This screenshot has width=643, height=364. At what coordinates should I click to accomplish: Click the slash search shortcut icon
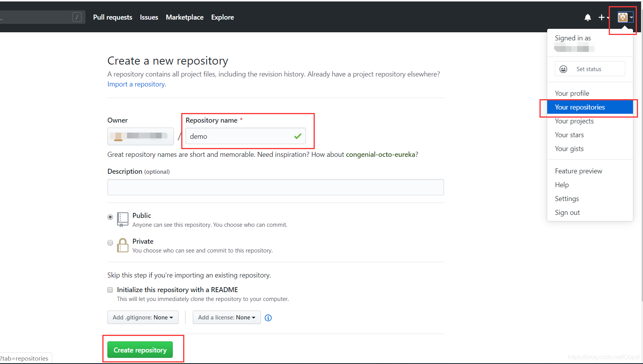point(77,17)
